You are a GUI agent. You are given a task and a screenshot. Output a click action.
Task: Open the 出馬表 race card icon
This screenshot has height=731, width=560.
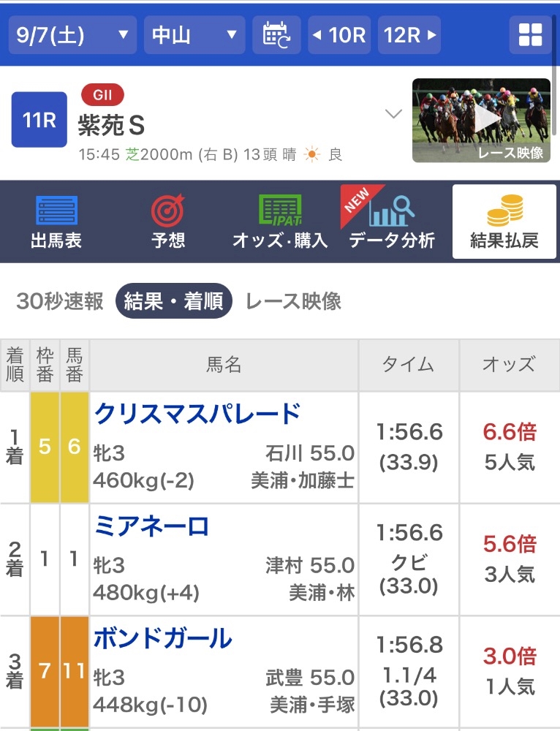(x=56, y=211)
